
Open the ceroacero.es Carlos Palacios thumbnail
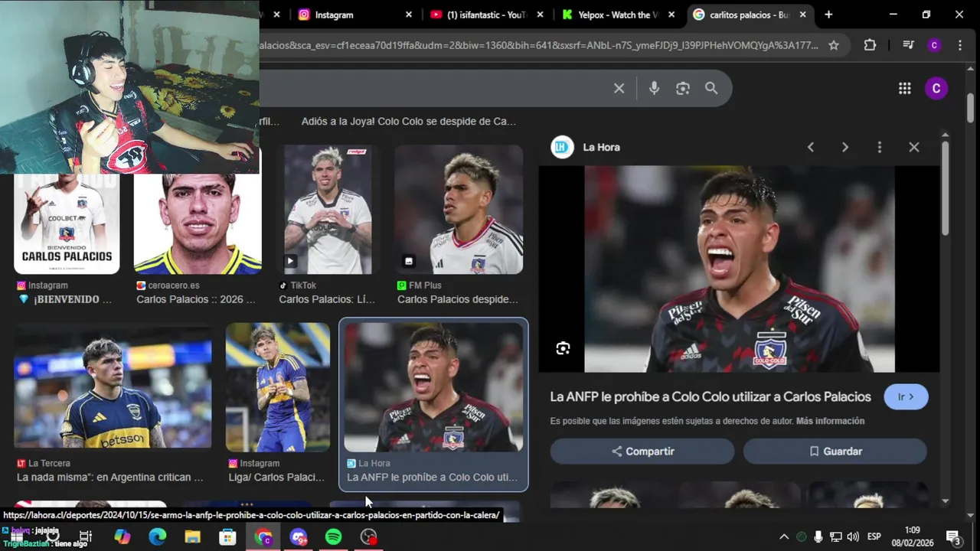[198, 223]
